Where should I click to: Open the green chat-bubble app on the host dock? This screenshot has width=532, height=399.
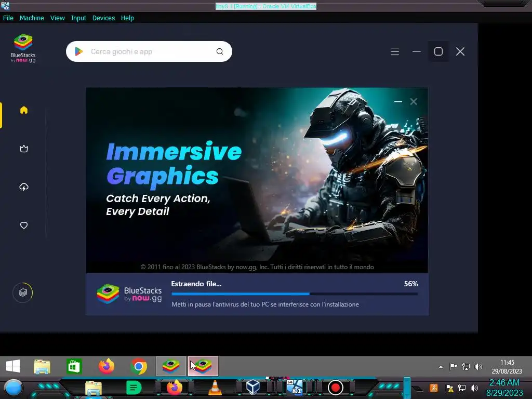134,388
